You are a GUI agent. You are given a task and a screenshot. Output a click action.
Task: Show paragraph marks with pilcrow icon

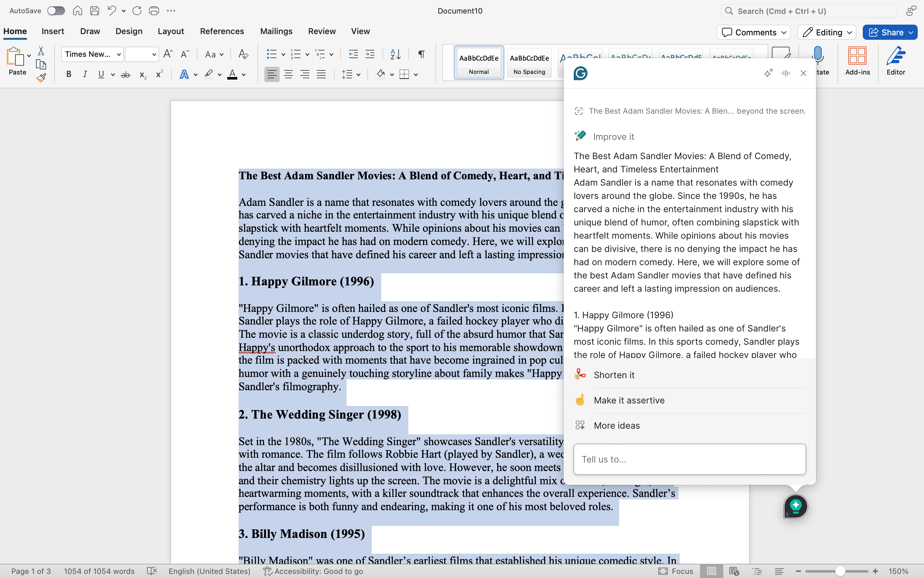tap(421, 54)
